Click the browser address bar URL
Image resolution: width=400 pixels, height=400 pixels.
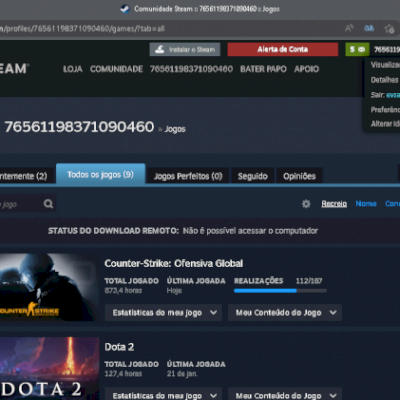point(82,29)
